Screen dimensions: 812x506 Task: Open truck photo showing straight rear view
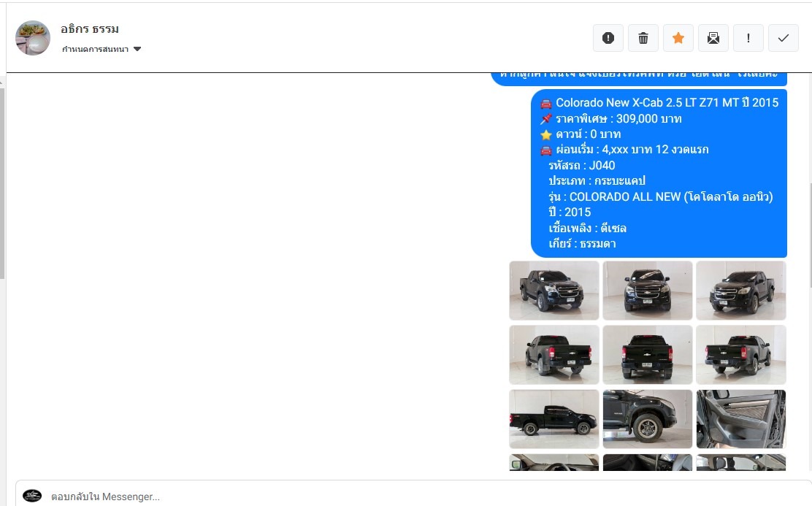647,355
